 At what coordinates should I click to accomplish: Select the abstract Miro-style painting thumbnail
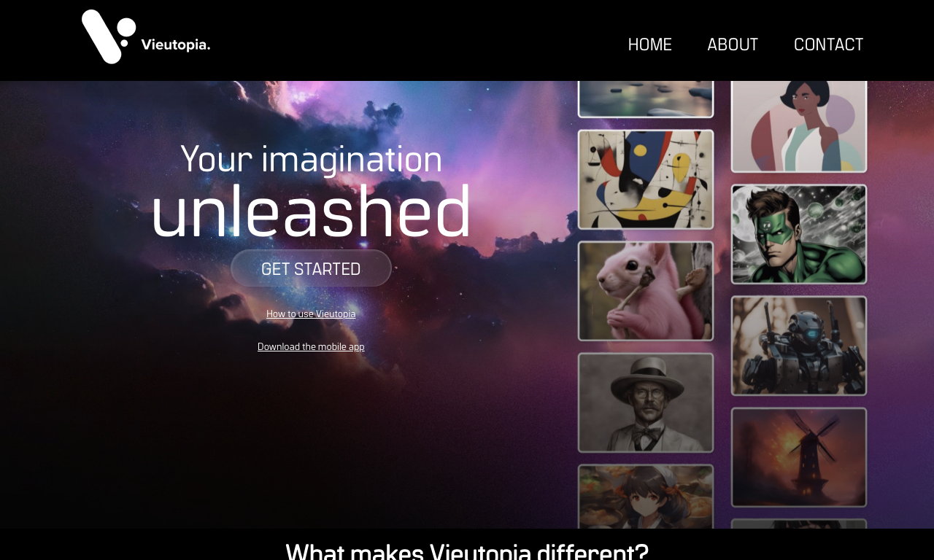point(646,179)
